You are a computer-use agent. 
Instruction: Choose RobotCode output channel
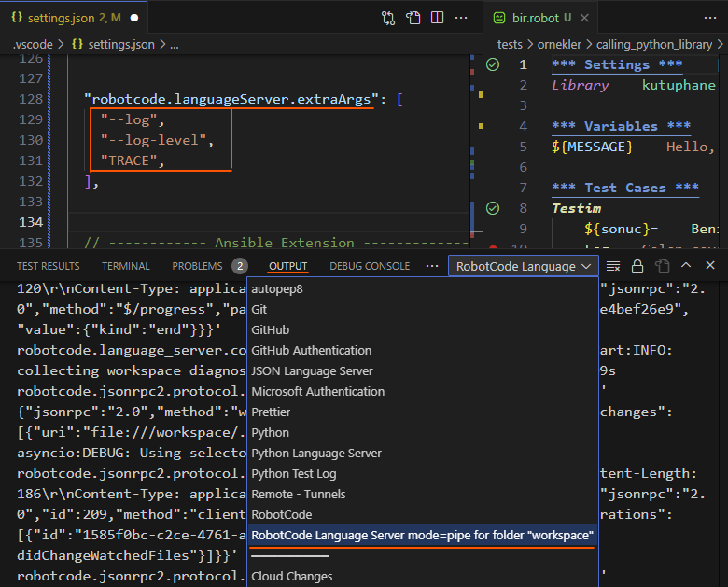point(423,514)
